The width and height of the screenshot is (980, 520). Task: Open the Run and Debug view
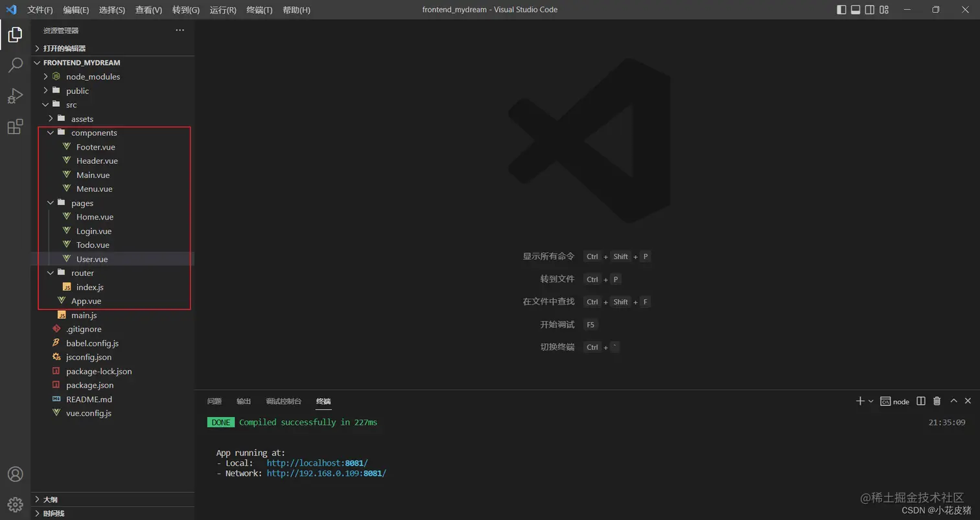click(x=15, y=96)
